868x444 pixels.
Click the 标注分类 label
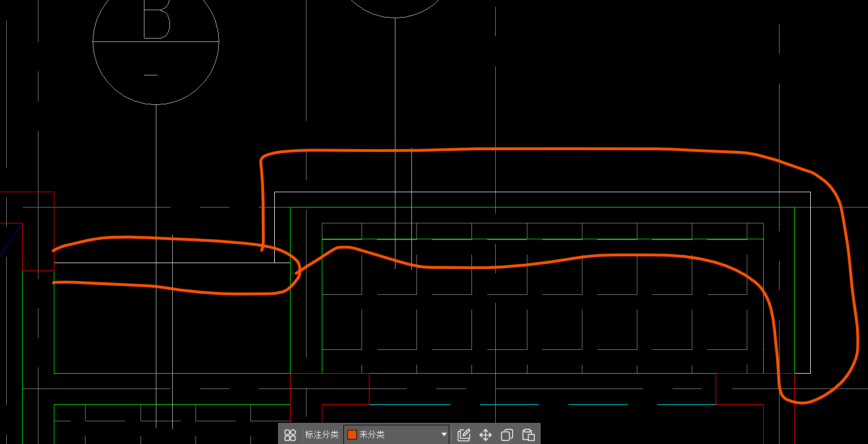[322, 435]
